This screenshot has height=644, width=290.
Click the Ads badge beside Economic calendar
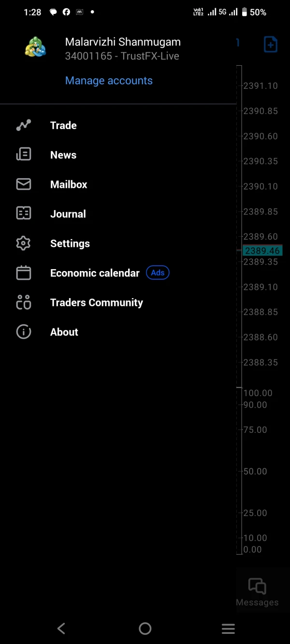pyautogui.click(x=158, y=273)
